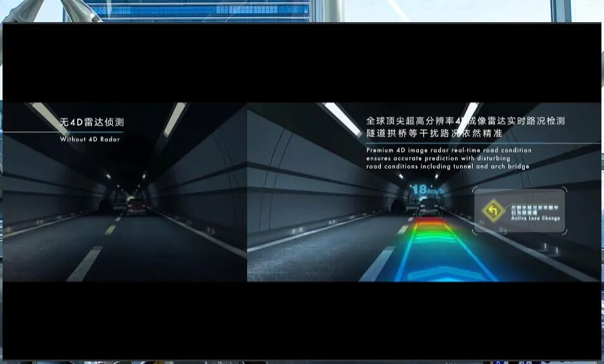The image size is (604, 364).
Task: Click the "Active Lane Change" label
Action: click(x=536, y=218)
